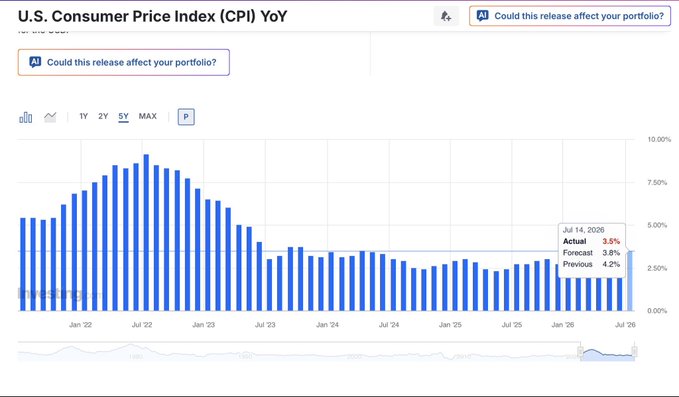Image resolution: width=679 pixels, height=397 pixels.
Task: Click the '10.00%' y-axis label
Action: pos(659,139)
